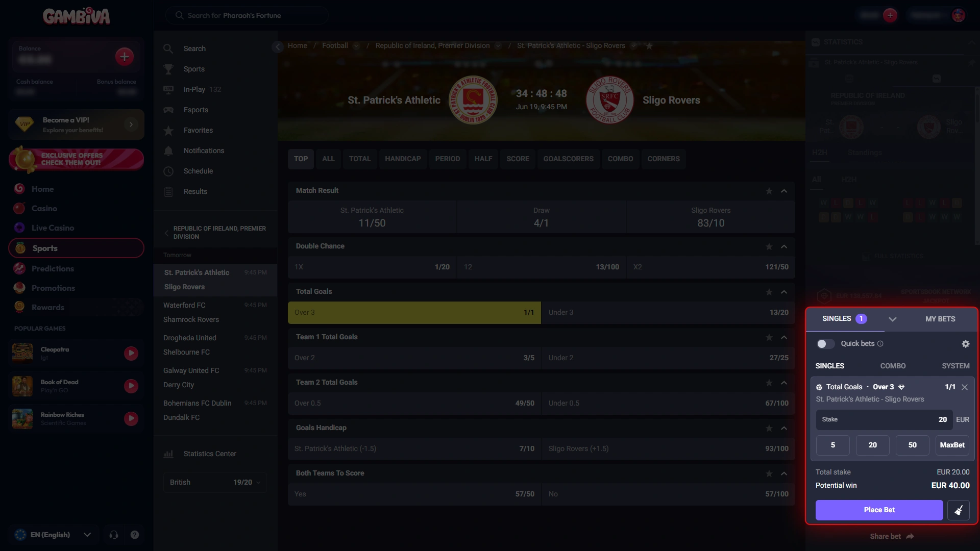Viewport: 980px width, 551px height.
Task: Open betslip settings gear
Action: (965, 344)
